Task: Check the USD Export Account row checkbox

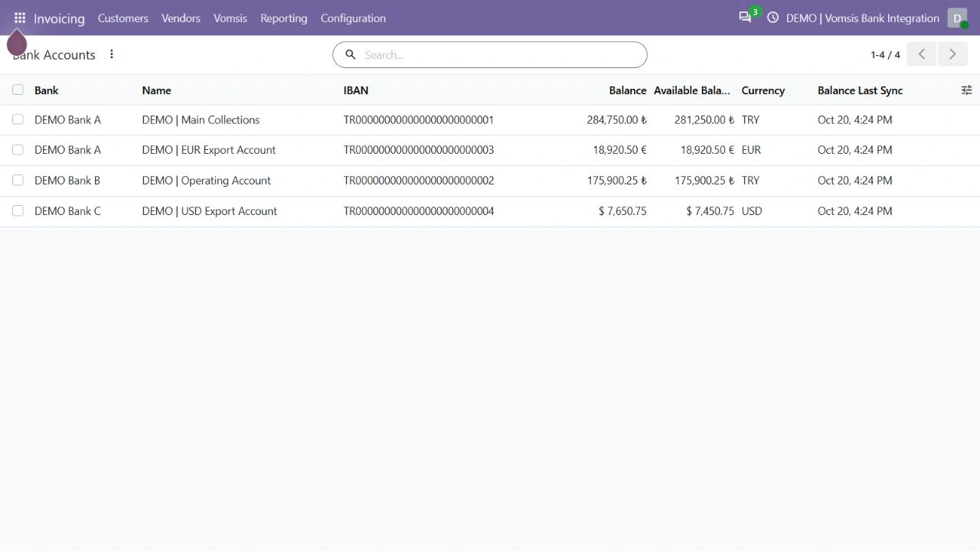Action: coord(18,210)
